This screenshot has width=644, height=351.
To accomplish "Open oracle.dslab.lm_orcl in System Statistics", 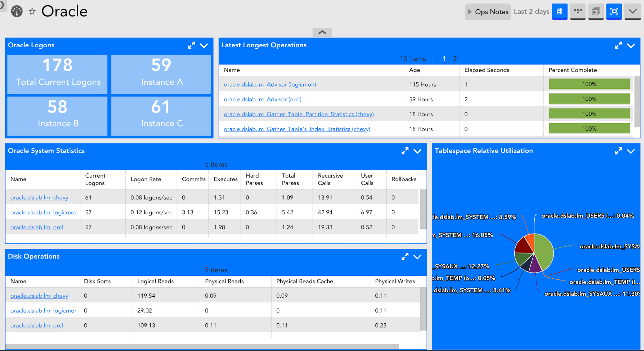I will [37, 227].
